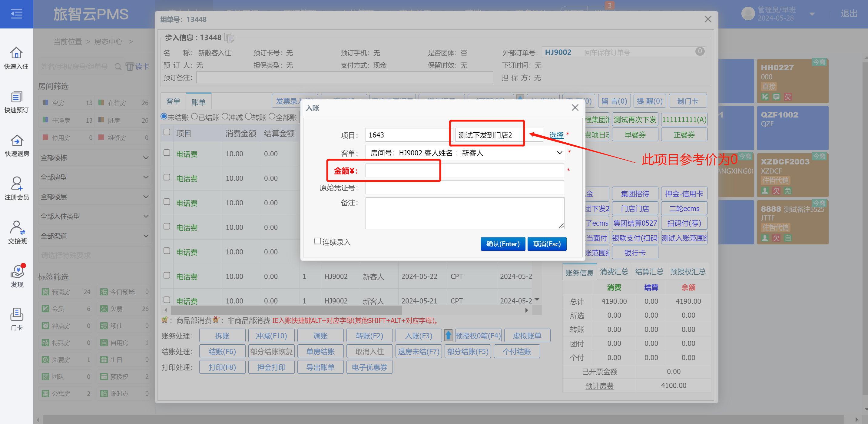Click 选择 link beside project field

556,135
